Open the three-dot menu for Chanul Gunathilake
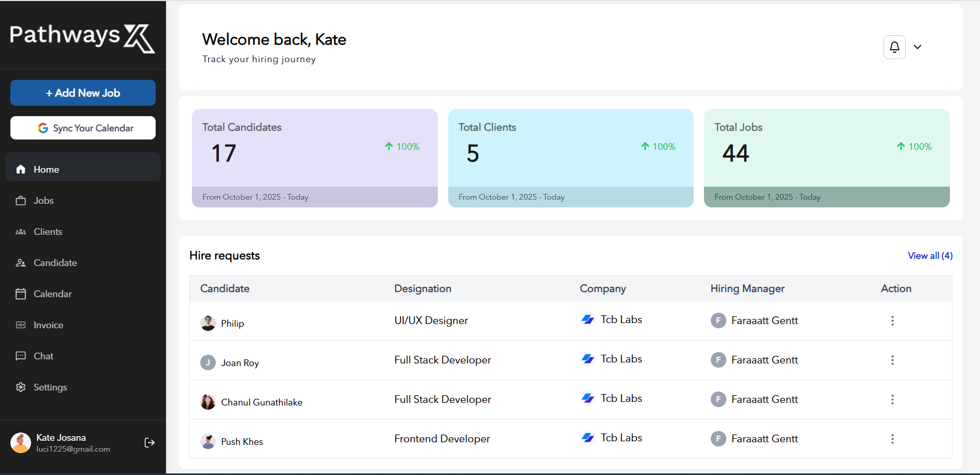This screenshot has width=980, height=475. coord(892,399)
